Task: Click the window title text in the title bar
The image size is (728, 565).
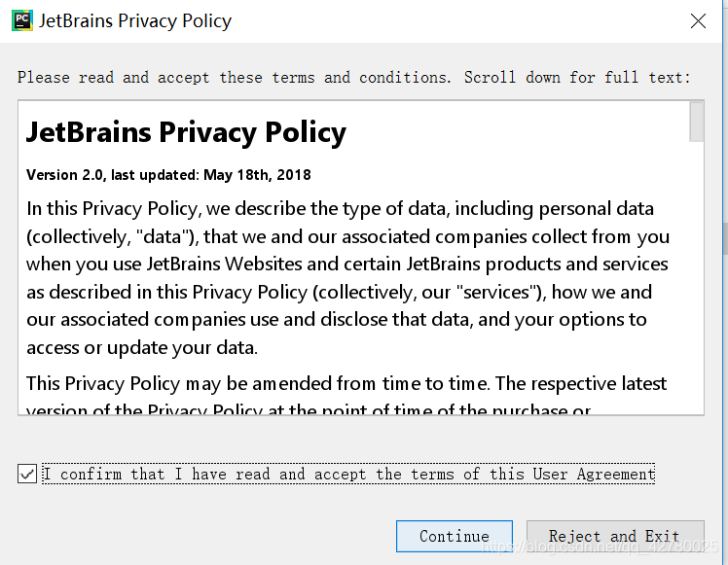Action: click(135, 20)
